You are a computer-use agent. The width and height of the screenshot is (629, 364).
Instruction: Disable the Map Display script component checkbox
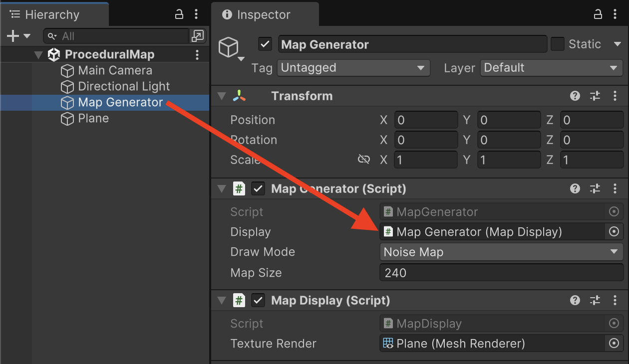258,301
